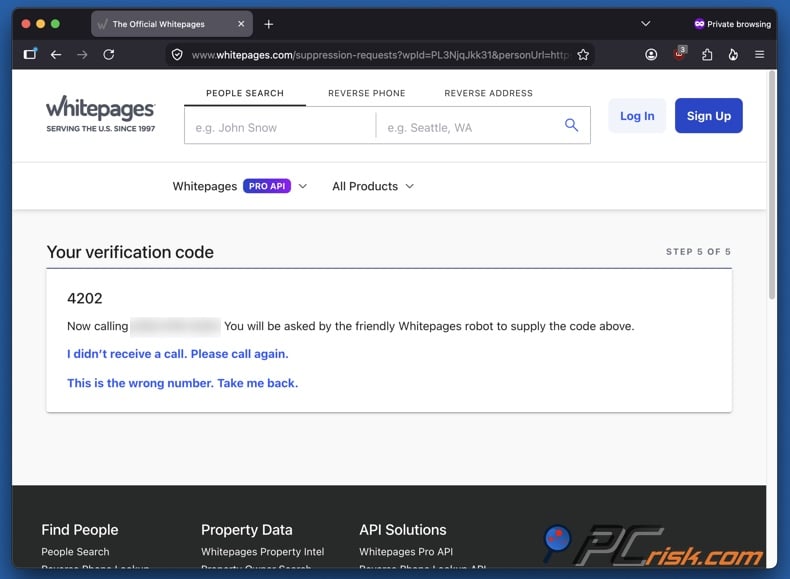Click the name field e.g. John Snow

pyautogui.click(x=280, y=127)
